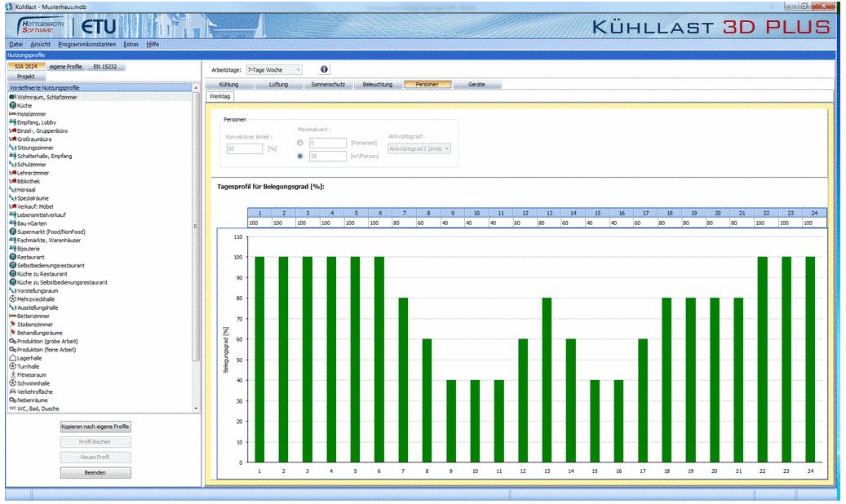Switch to the Sonnenschutz tab
Screen dimensions: 846x504
click(x=328, y=84)
